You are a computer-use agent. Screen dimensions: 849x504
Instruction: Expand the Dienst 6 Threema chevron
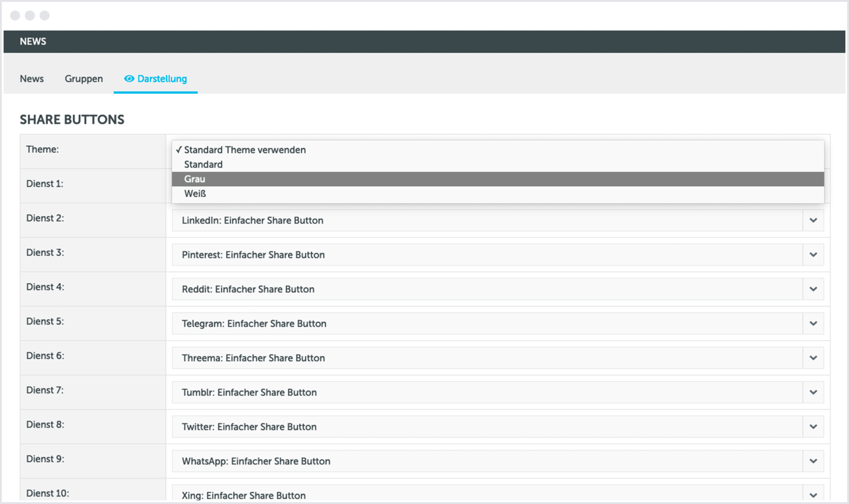(x=813, y=358)
